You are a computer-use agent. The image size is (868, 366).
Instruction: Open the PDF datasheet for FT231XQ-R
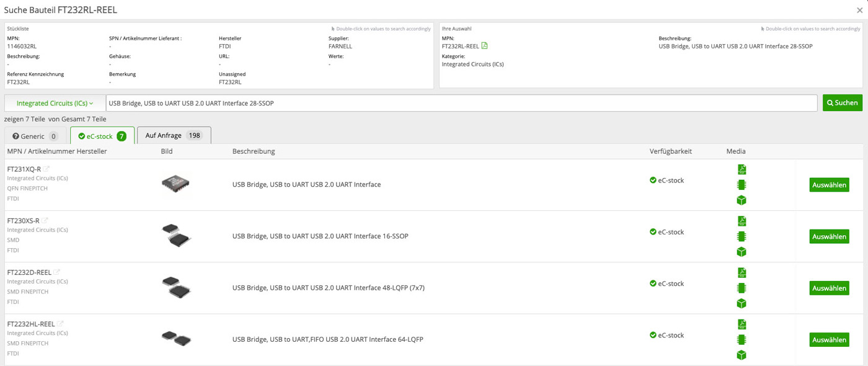[x=742, y=169]
